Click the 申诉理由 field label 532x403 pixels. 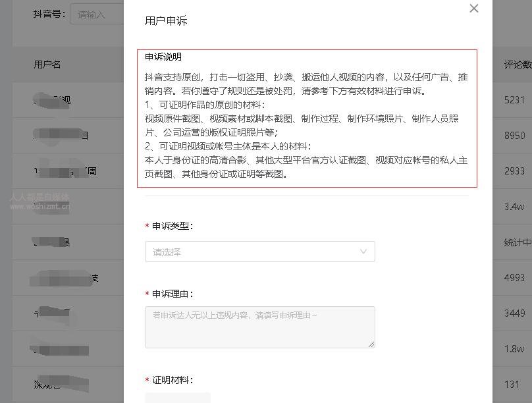173,294
